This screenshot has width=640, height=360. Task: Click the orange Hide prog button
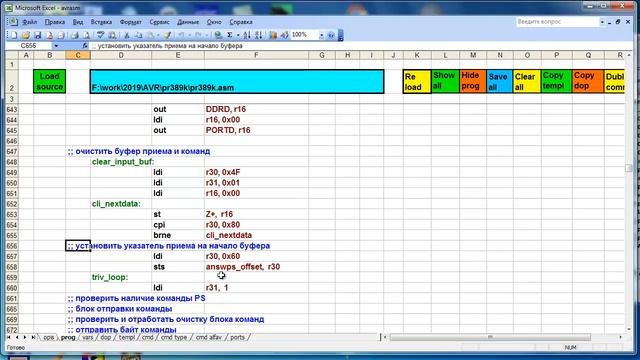(x=473, y=82)
